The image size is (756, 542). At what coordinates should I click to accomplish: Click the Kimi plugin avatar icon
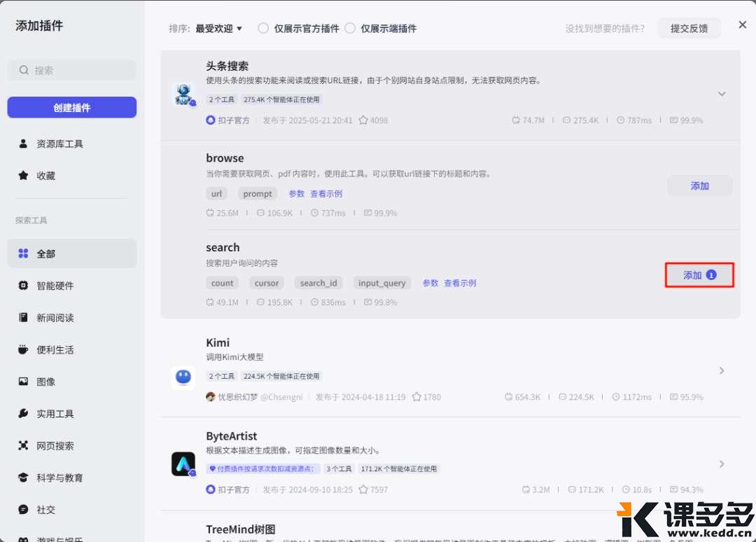183,377
